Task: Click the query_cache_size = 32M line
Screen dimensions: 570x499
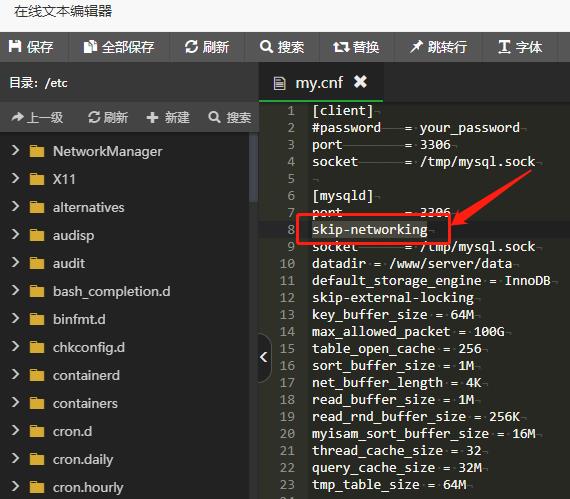Action: click(397, 467)
